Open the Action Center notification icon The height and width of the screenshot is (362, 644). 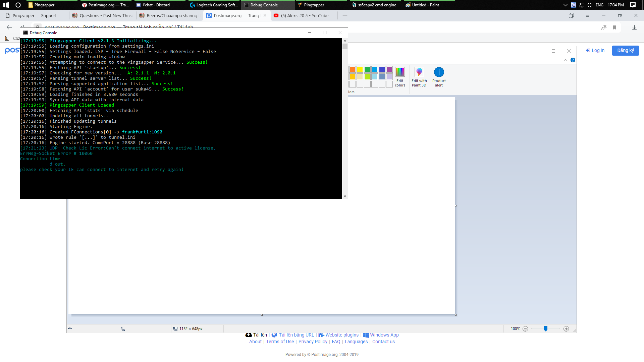(633, 5)
